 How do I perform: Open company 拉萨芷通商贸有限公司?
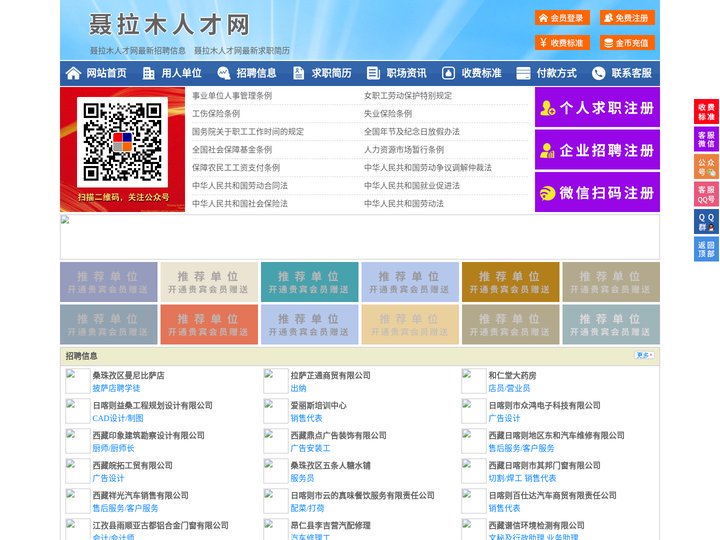331,375
